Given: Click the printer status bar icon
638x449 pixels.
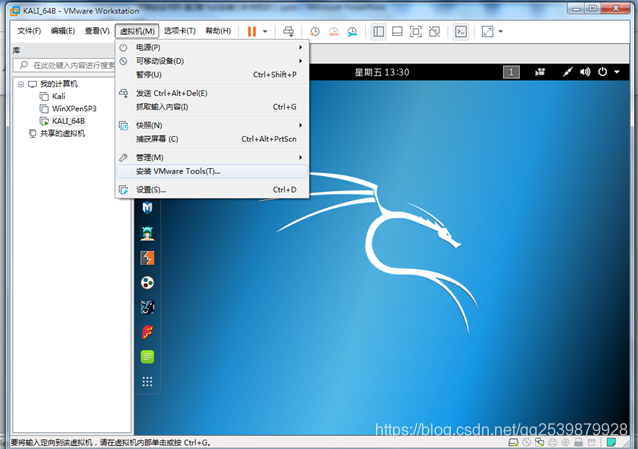Looking at the screenshot, I should click(x=553, y=442).
